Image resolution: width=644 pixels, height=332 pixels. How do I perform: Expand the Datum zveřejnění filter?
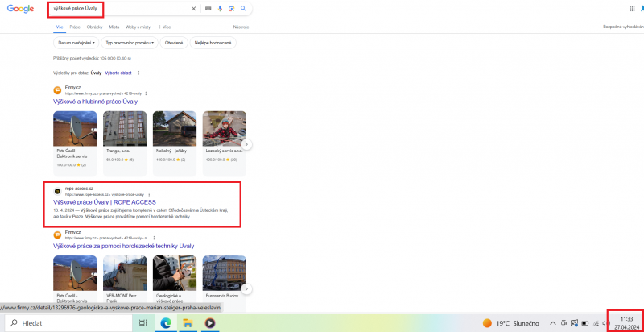tap(76, 43)
